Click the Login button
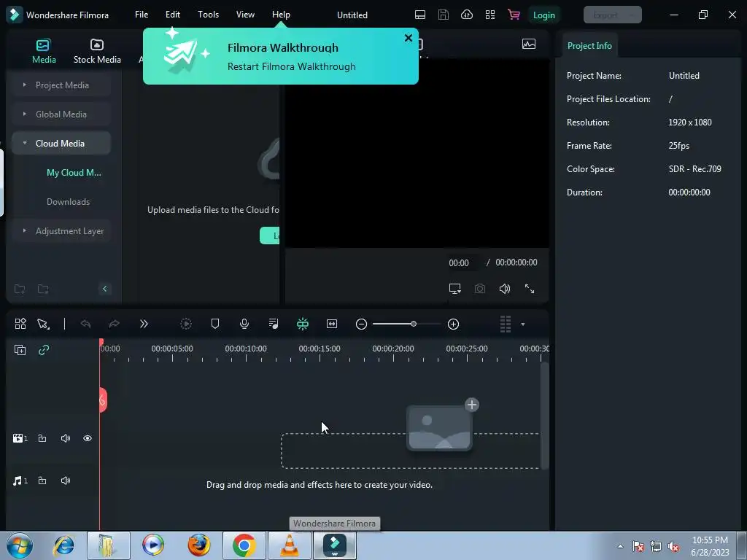The height and width of the screenshot is (560, 747). (543, 15)
